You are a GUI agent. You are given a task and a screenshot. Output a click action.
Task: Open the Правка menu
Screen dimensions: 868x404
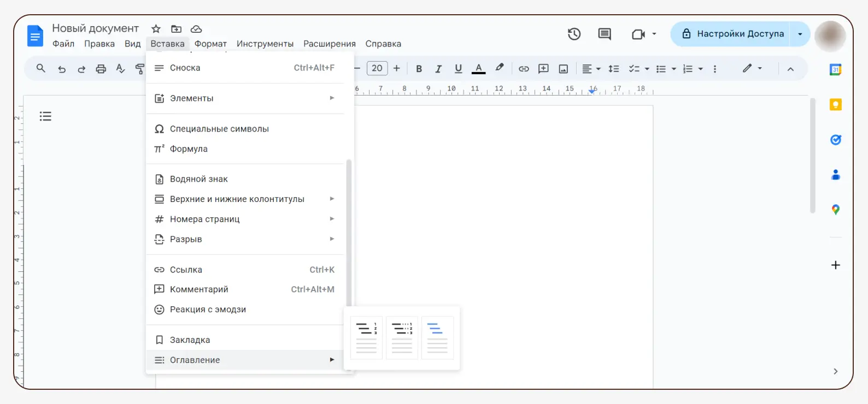(99, 44)
